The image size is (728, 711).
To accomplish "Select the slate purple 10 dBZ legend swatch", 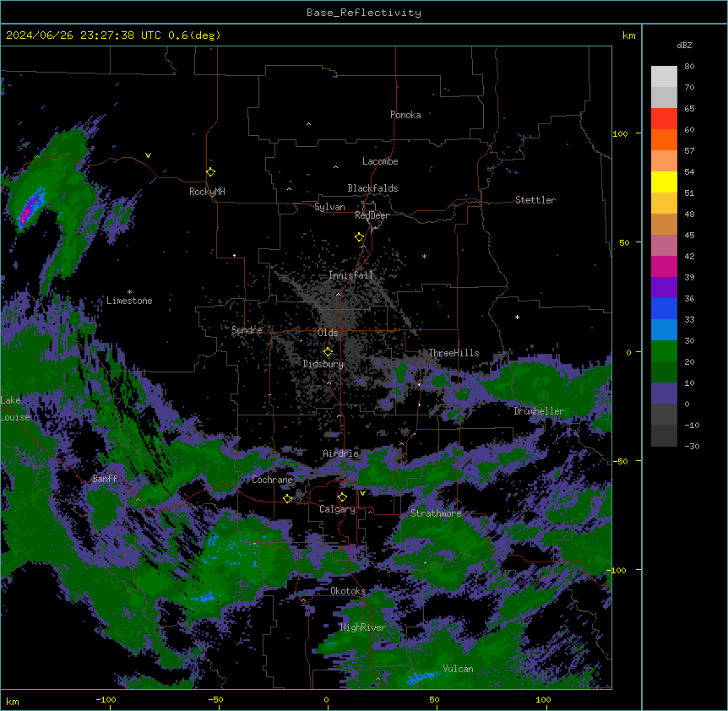I will [664, 393].
